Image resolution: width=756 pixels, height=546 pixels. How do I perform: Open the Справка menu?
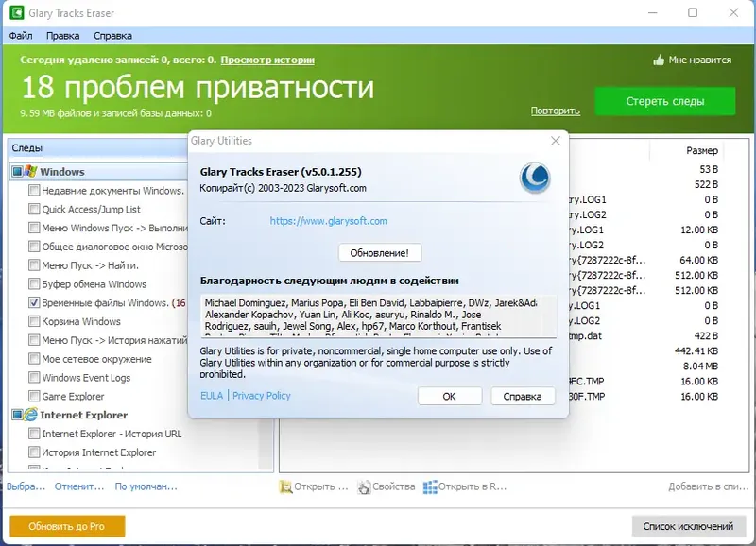point(112,36)
